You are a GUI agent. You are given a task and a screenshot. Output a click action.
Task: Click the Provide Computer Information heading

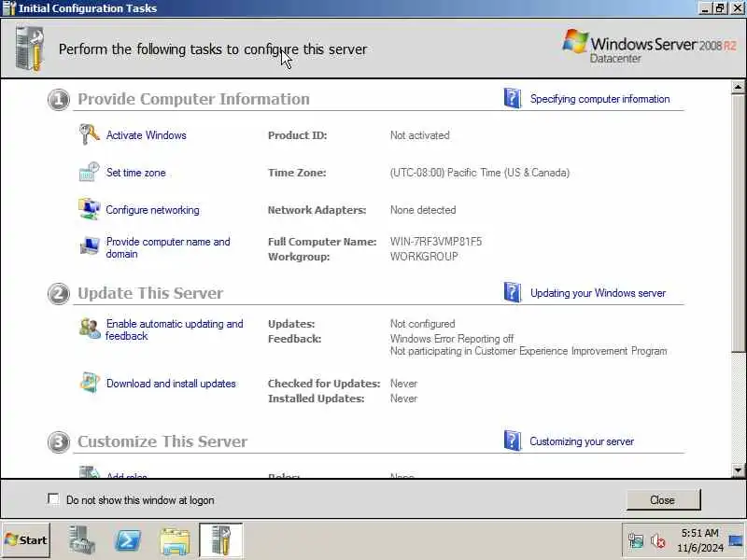[193, 99]
